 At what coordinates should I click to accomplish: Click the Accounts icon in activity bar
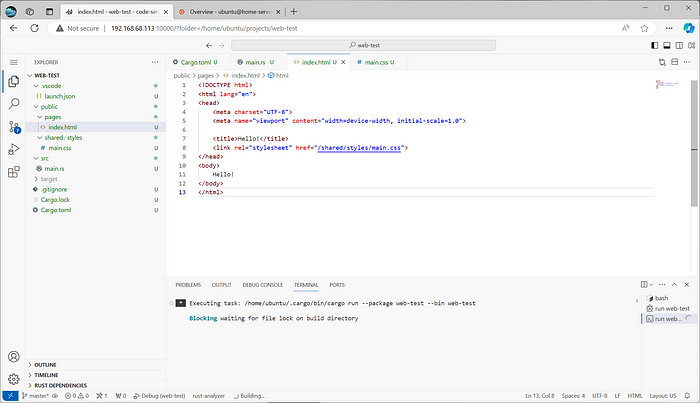tap(14, 356)
